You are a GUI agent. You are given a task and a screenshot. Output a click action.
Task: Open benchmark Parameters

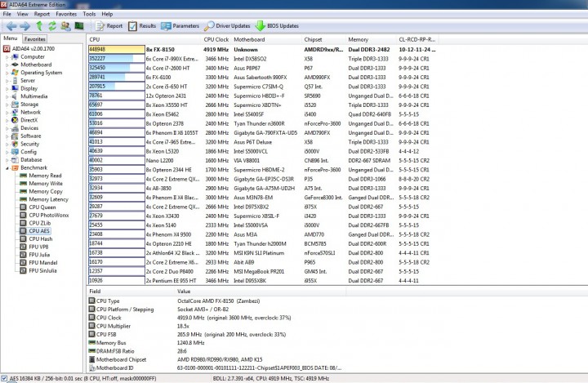coord(180,26)
